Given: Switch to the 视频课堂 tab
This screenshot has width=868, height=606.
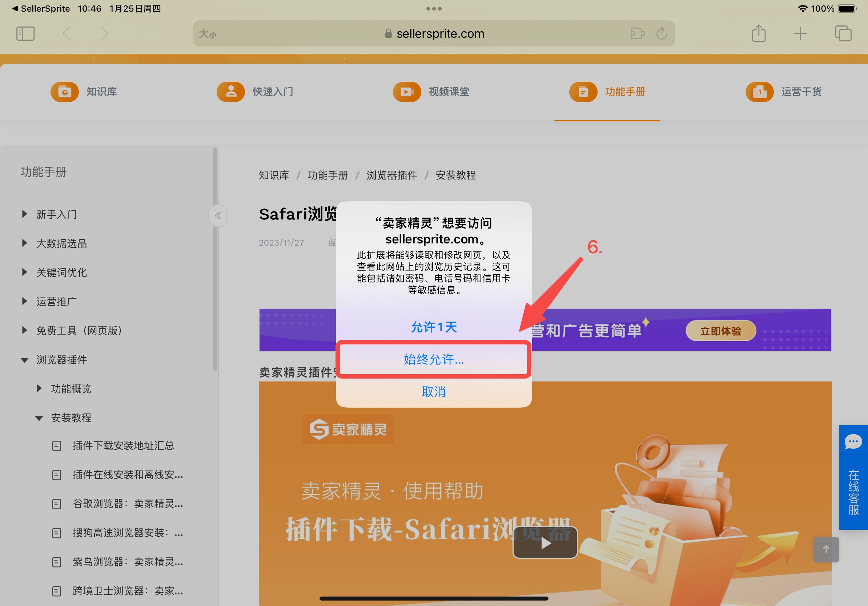Looking at the screenshot, I should [431, 92].
